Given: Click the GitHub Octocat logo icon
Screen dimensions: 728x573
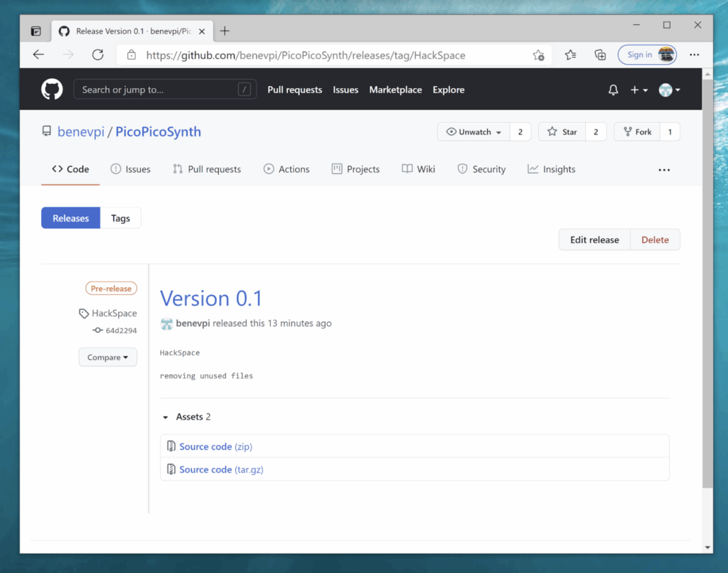Looking at the screenshot, I should pyautogui.click(x=52, y=90).
